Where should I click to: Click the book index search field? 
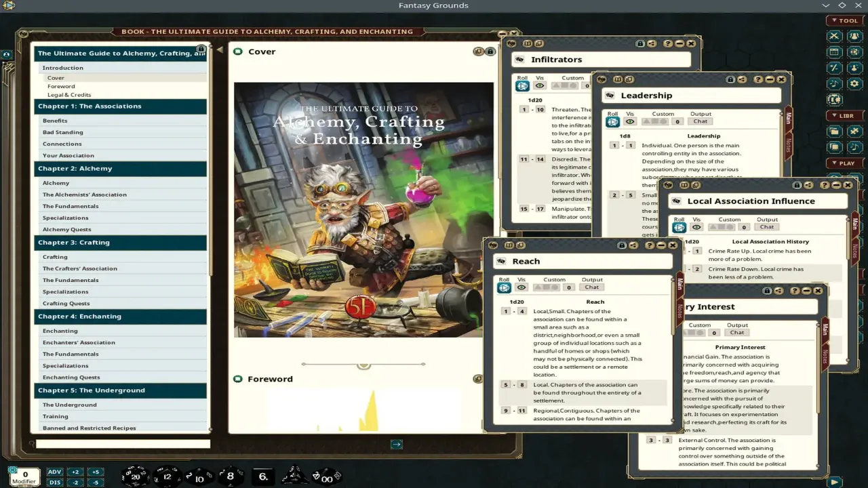(123, 445)
